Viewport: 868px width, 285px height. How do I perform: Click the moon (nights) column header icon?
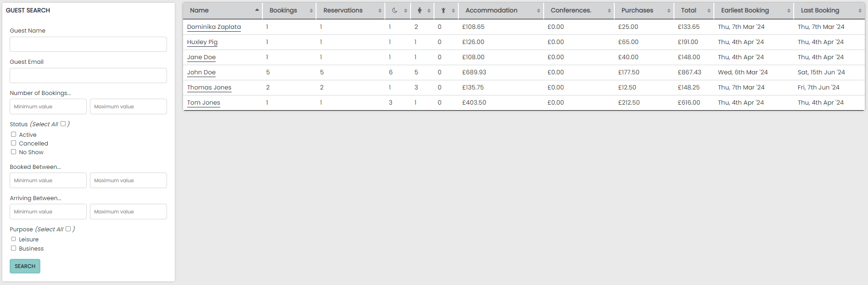tap(395, 11)
